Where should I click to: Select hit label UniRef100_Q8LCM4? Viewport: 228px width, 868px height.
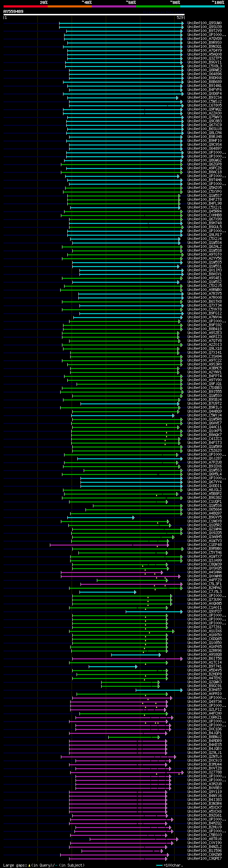204,133
